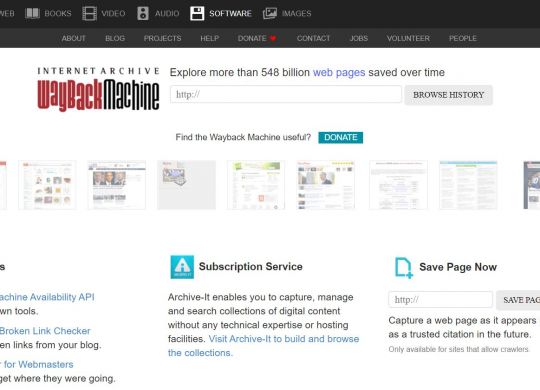
Task: Open the VOLUNTEER navigation link
Action: pos(408,38)
